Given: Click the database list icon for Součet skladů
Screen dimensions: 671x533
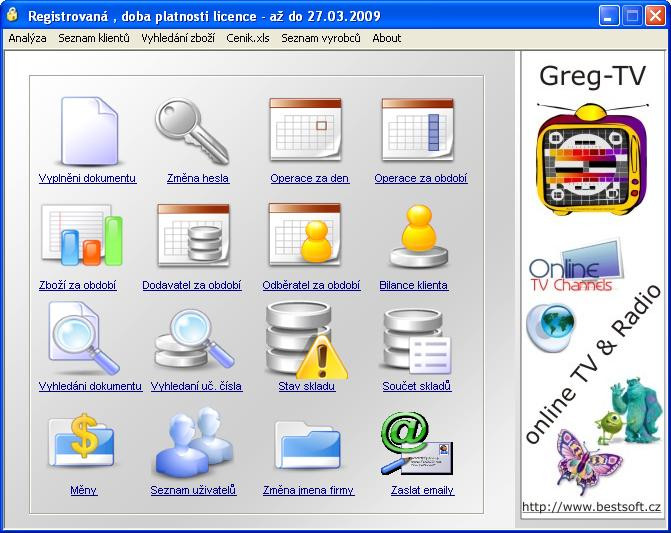Looking at the screenshot, I should 417,341.
